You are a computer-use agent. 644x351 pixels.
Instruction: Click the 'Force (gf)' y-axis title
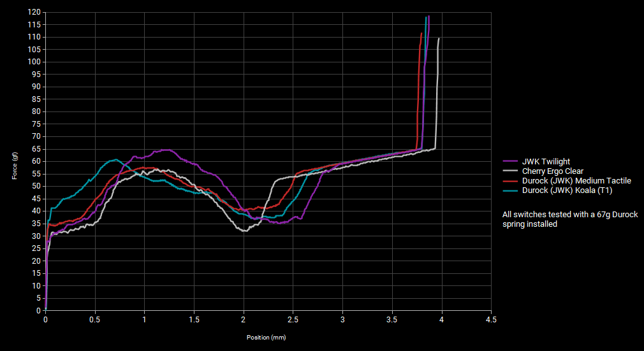click(x=15, y=166)
